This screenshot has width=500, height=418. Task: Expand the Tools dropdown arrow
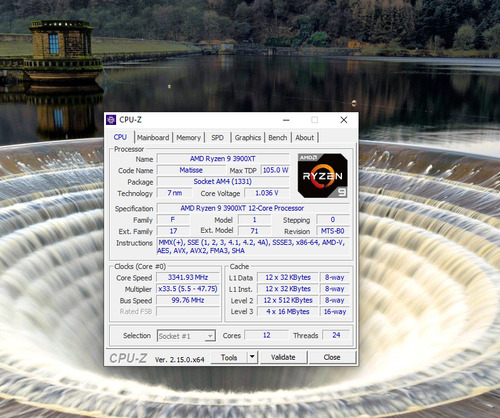pos(252,357)
